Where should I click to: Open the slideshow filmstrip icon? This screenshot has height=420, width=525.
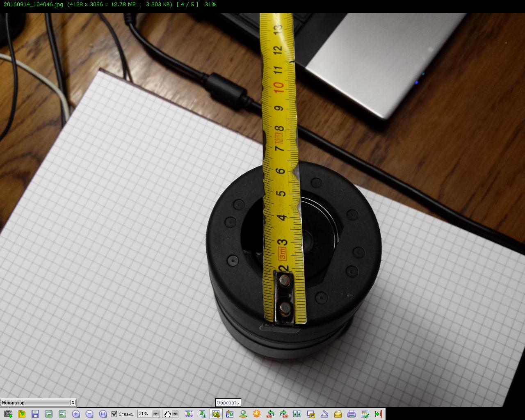189,414
